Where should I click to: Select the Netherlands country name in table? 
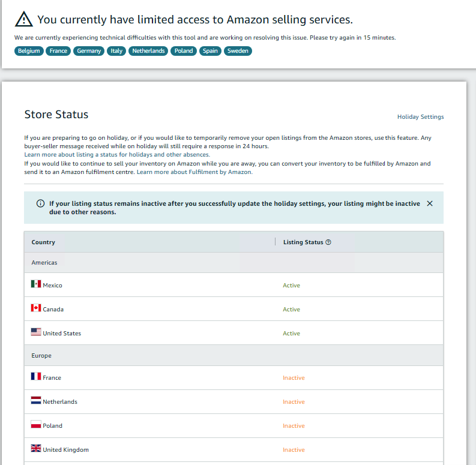click(x=60, y=402)
